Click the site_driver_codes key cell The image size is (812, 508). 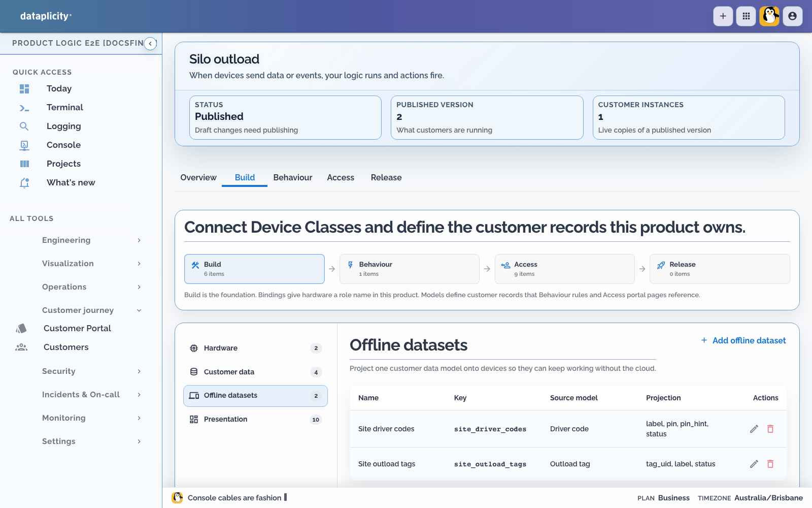tap(490, 429)
